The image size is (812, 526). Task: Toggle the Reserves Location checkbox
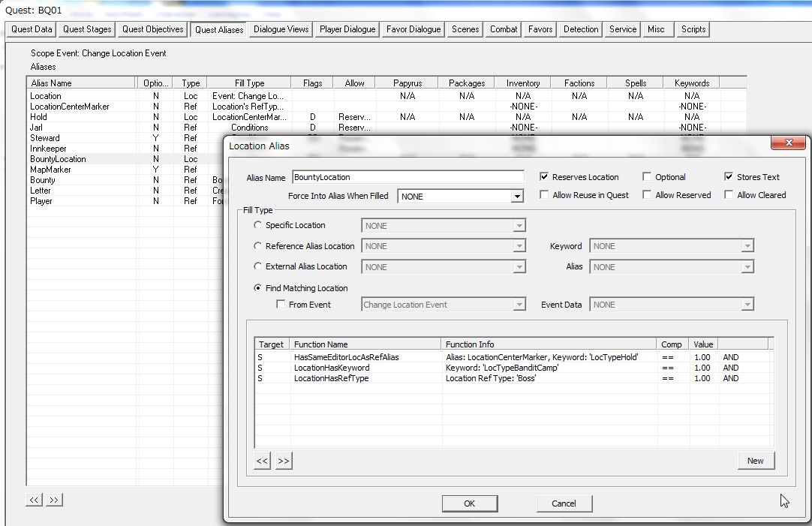pyautogui.click(x=544, y=177)
